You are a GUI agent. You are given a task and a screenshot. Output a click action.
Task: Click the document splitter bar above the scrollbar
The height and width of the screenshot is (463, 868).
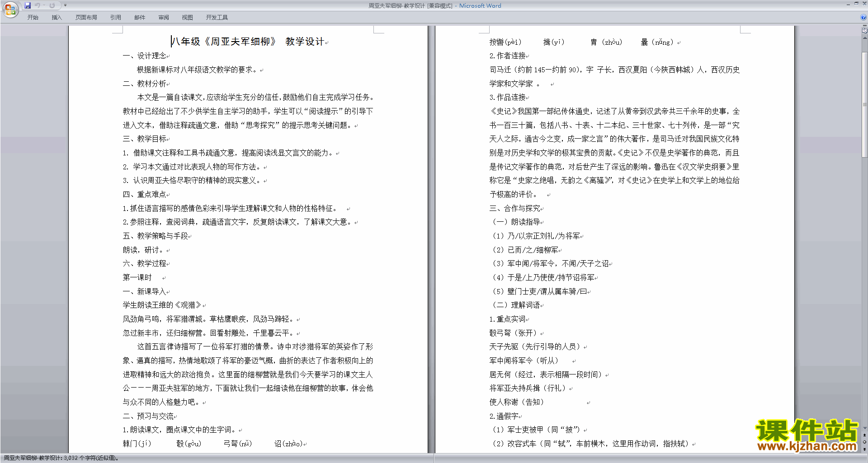[x=865, y=26]
